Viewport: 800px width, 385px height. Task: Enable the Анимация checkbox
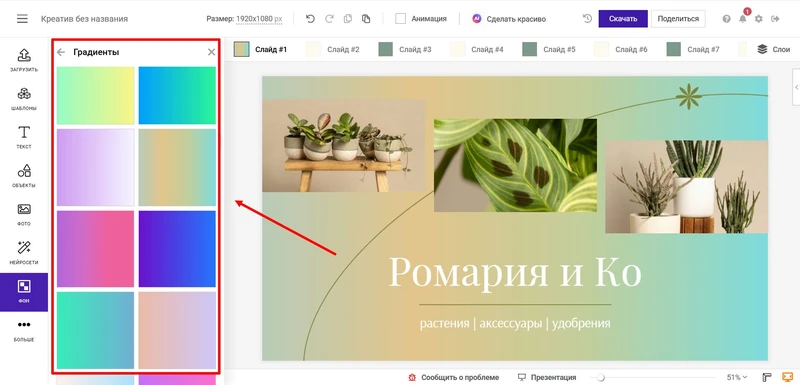coord(401,19)
